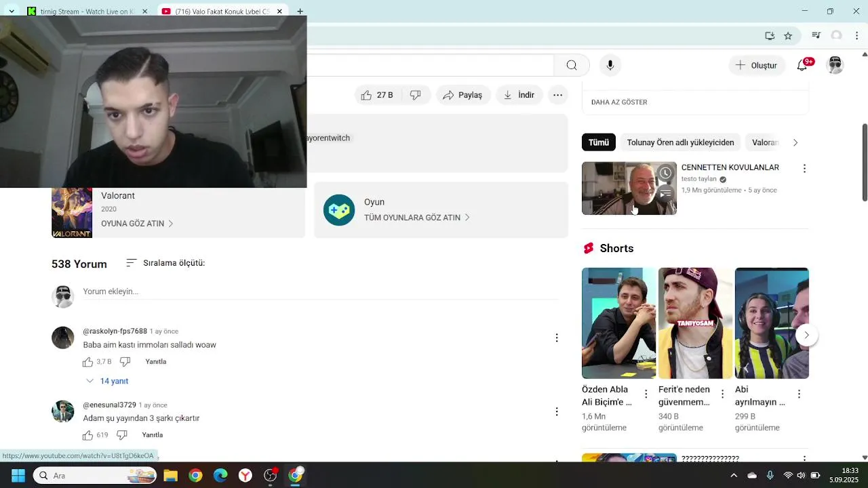This screenshot has height=488, width=868.
Task: Start voice search with the microphone icon
Action: tap(610, 65)
